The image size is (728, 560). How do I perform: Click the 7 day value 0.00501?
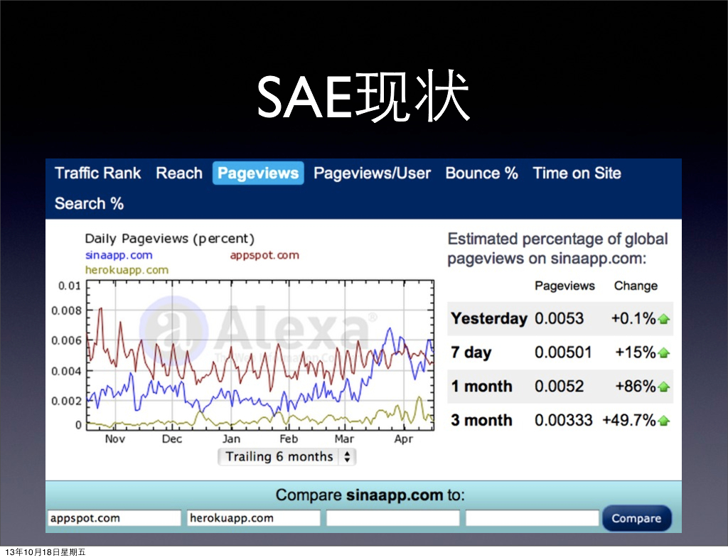pos(563,352)
